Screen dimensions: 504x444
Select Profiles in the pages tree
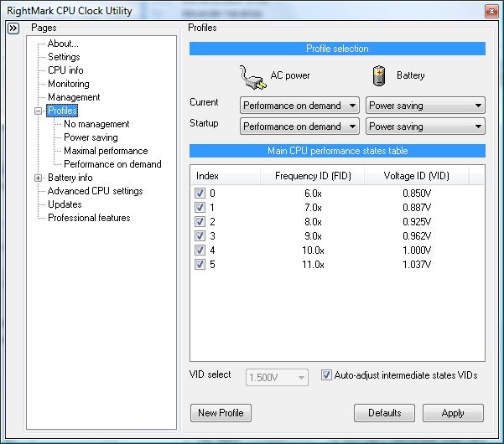pos(62,111)
